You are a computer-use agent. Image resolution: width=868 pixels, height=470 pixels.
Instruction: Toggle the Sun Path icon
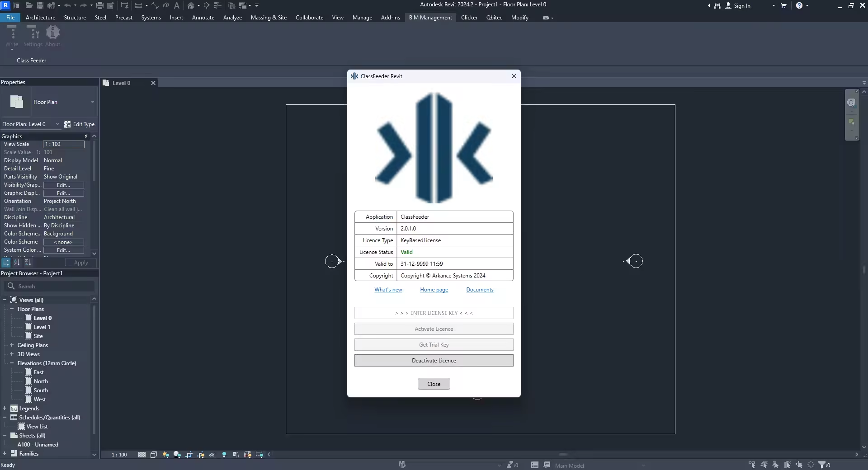click(165, 455)
